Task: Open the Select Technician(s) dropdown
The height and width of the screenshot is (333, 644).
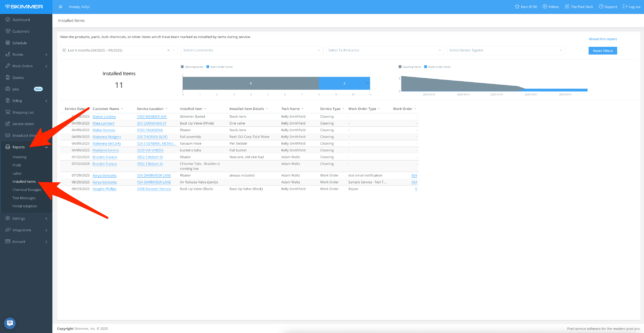Action: click(384, 50)
